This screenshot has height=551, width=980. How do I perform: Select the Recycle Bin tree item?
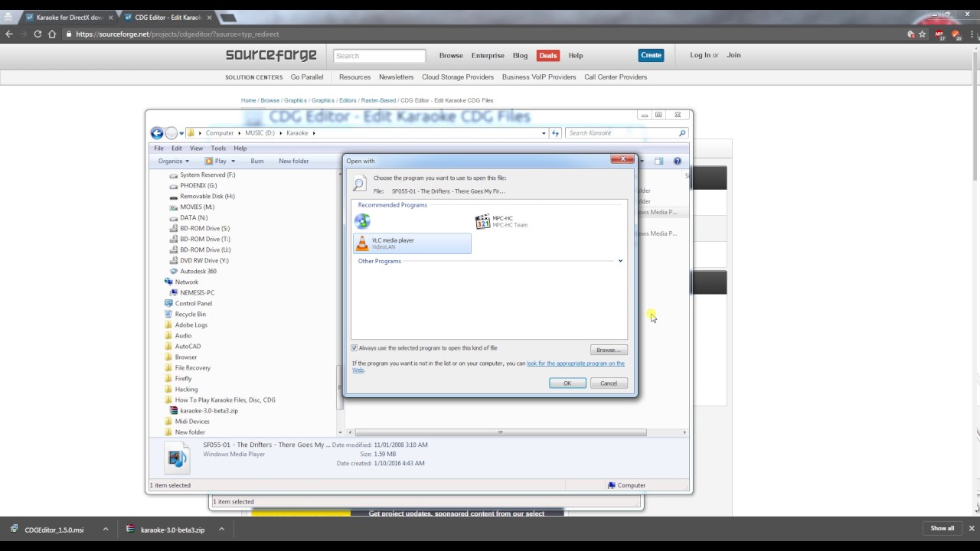click(190, 314)
